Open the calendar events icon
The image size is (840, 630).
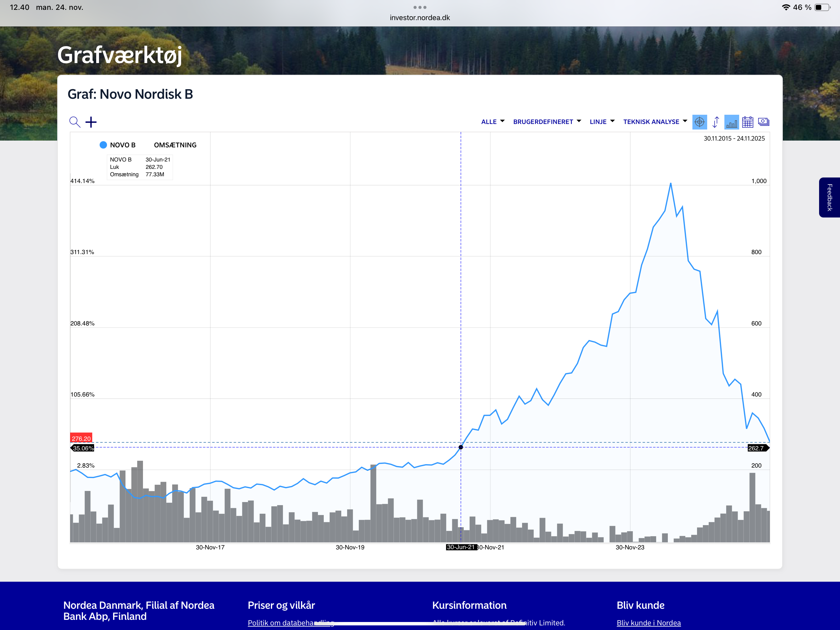pyautogui.click(x=748, y=122)
